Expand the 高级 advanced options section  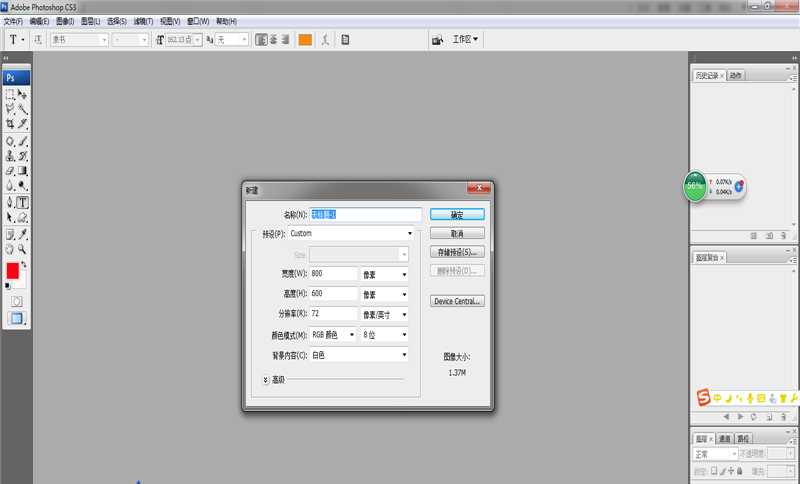(266, 380)
